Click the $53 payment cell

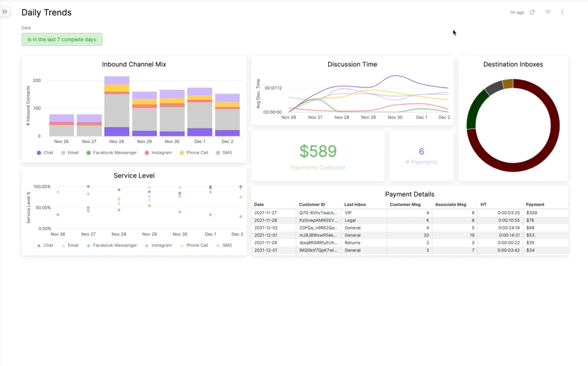(530, 235)
